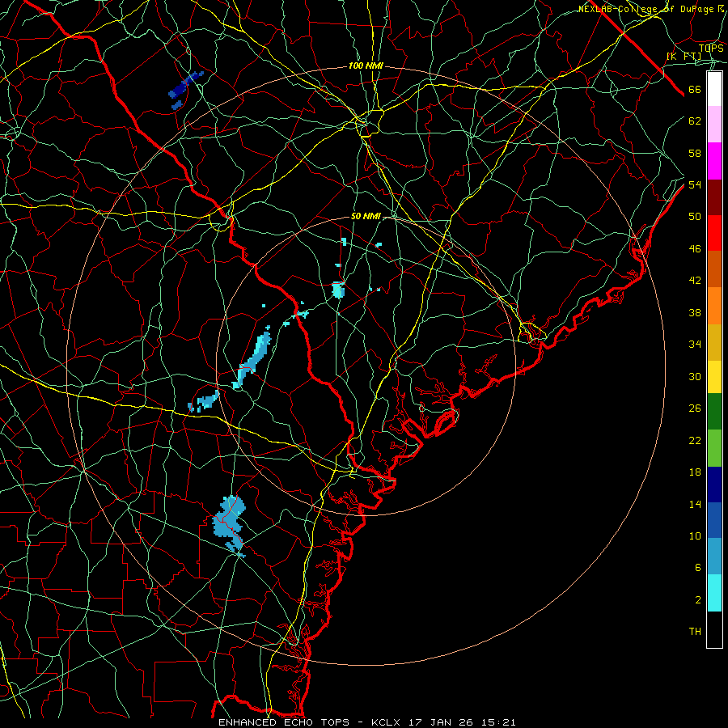The image size is (728, 728).
Task: Click the TH threshold label
Action: click(x=695, y=632)
